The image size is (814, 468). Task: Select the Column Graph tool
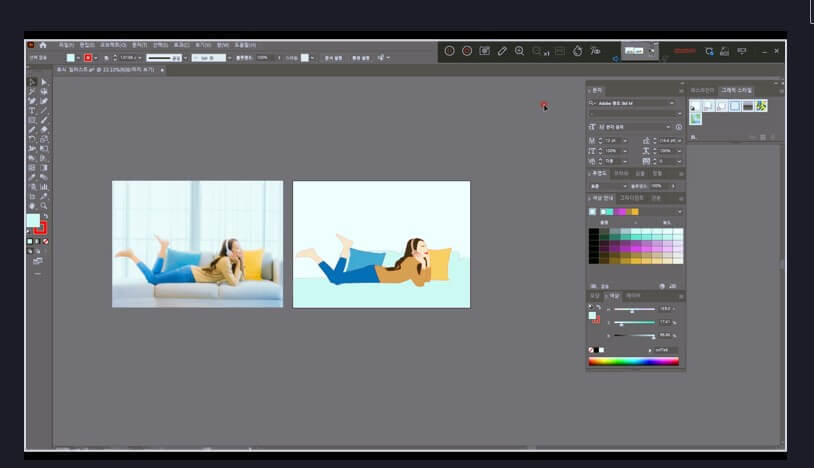[44, 187]
